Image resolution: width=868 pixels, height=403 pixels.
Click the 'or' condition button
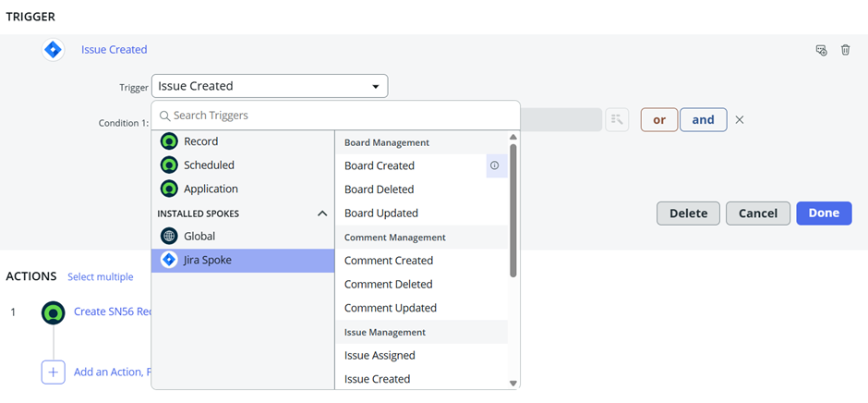pyautogui.click(x=659, y=120)
